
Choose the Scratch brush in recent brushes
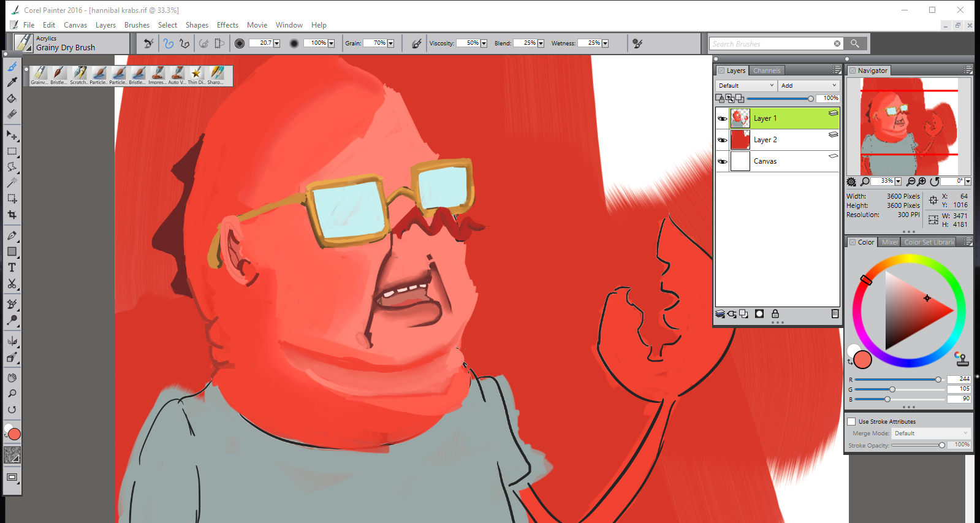tap(79, 75)
